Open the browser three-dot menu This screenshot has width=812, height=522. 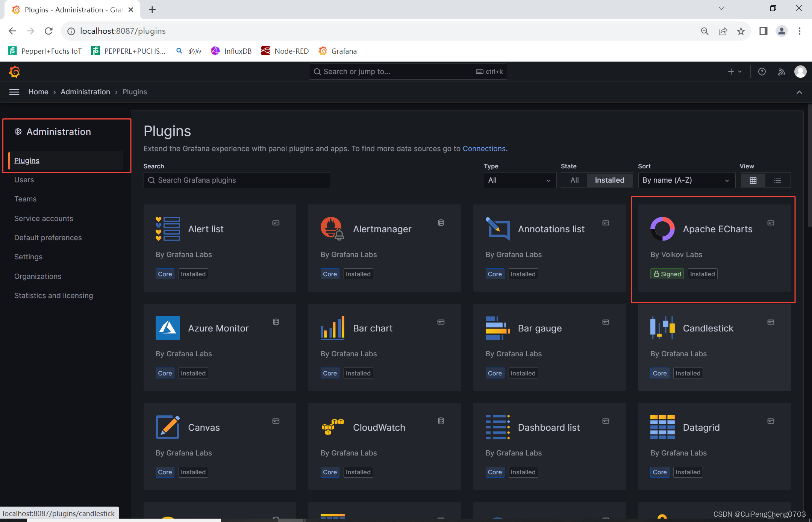800,31
